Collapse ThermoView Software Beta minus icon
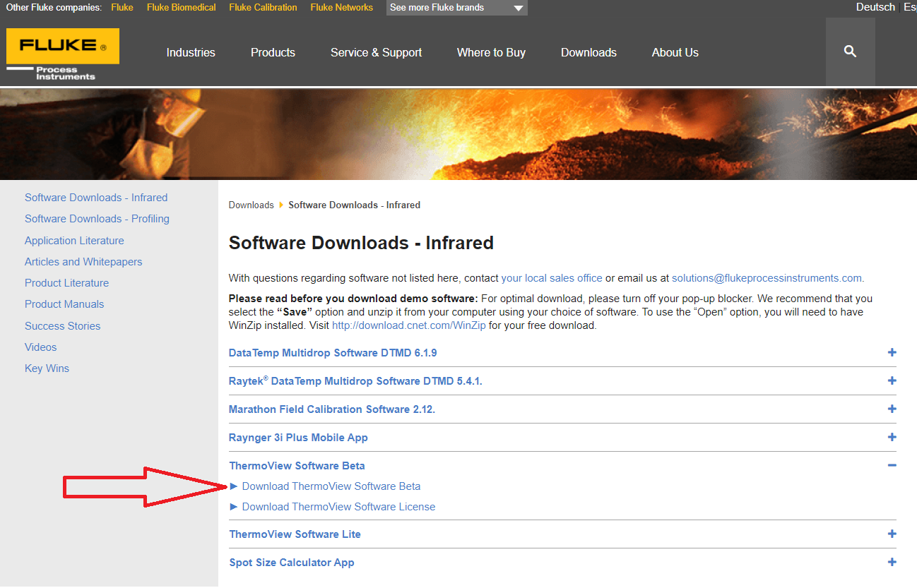 tap(892, 466)
